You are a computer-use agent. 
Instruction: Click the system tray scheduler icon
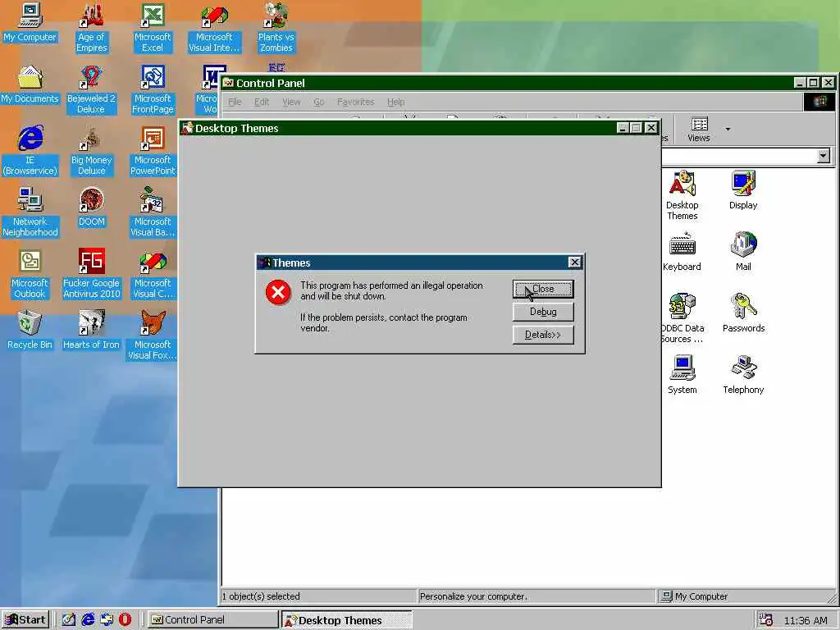pos(766,620)
